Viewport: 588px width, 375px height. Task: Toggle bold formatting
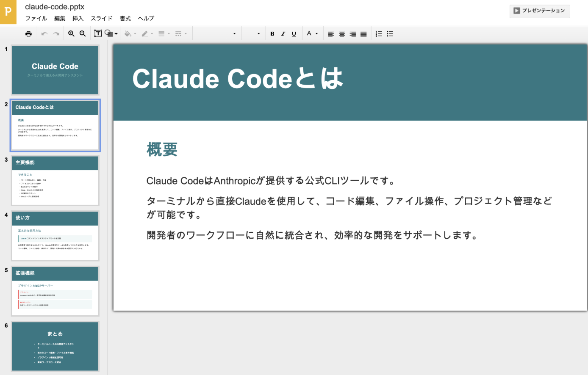pos(272,34)
